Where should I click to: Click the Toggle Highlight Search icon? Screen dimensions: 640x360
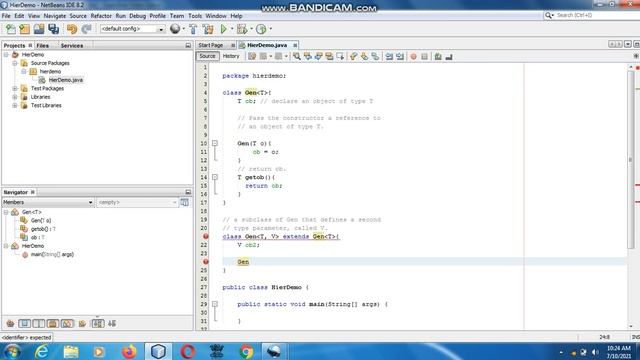point(329,56)
